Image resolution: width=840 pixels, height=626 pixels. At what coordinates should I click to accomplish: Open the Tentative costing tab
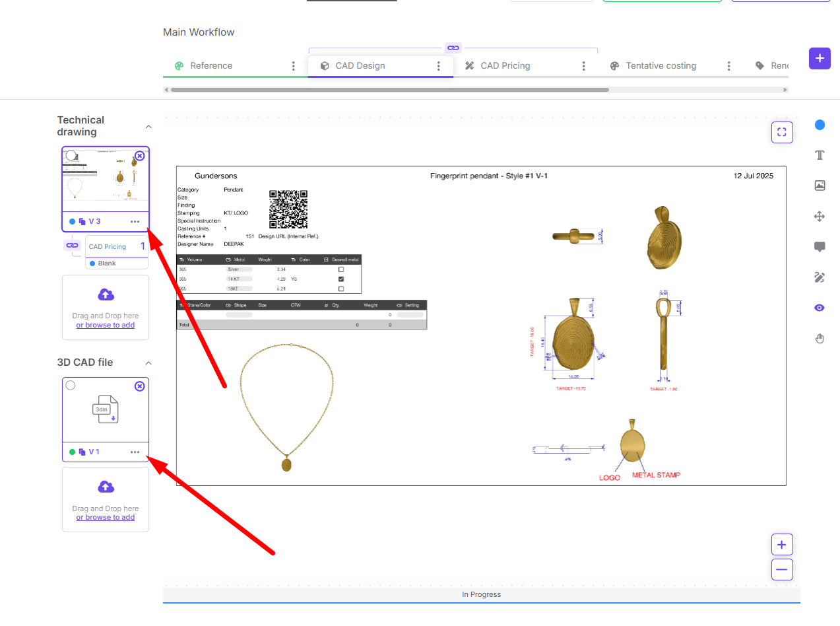(661, 66)
